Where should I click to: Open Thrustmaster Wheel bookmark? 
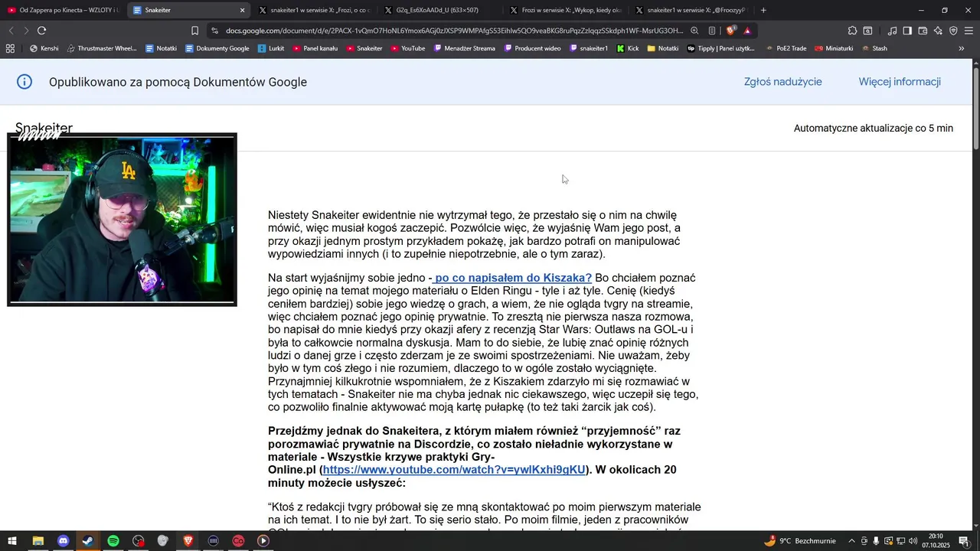[x=102, y=48]
